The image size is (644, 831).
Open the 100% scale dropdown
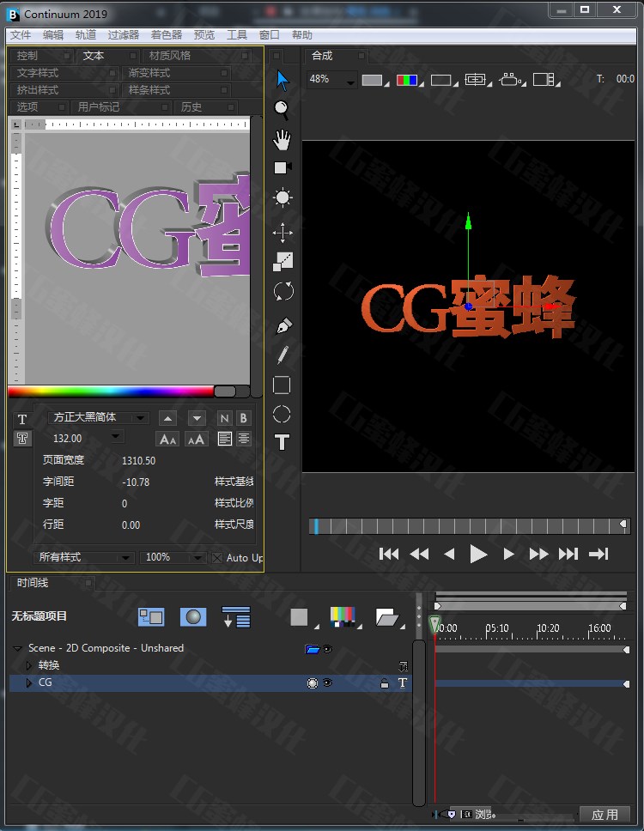173,557
